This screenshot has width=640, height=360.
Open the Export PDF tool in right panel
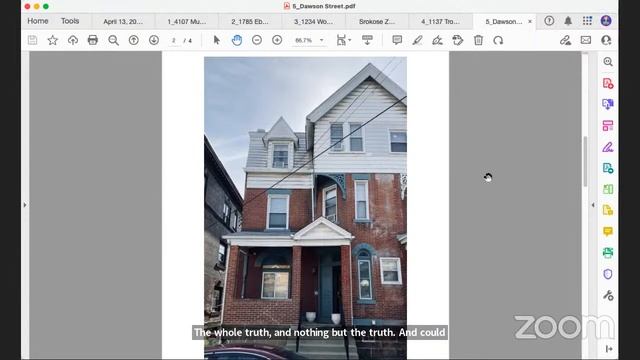point(608,104)
